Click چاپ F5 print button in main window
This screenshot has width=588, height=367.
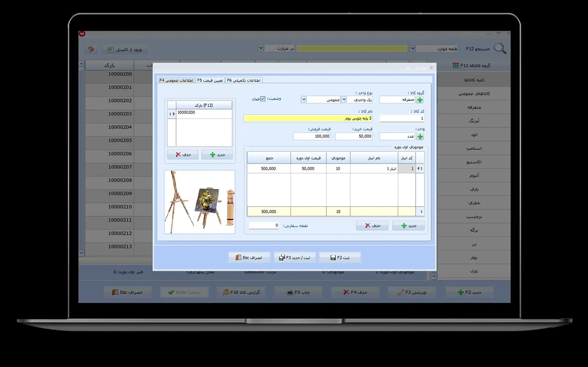tap(298, 292)
